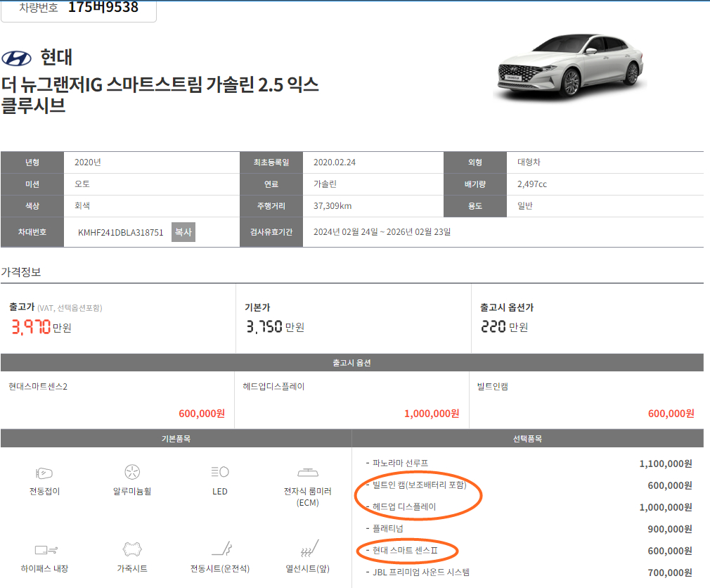Select the 오토 transmission value
710x588 pixels.
point(82,184)
